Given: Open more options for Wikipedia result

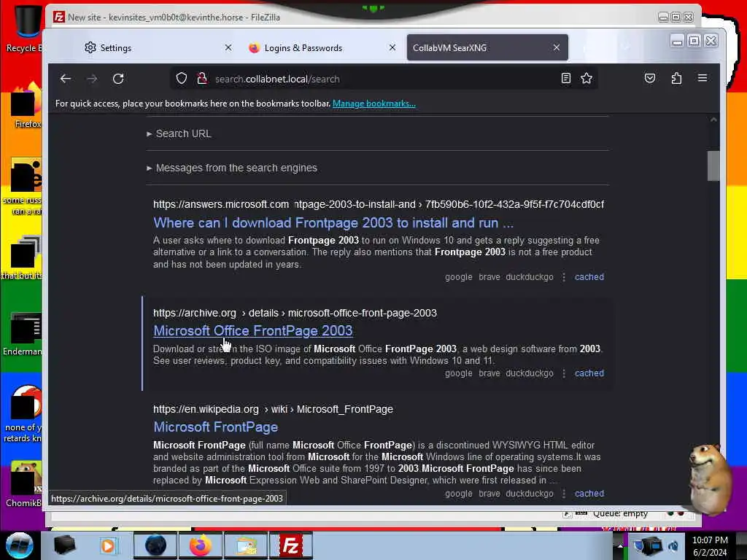Looking at the screenshot, I should tap(564, 494).
